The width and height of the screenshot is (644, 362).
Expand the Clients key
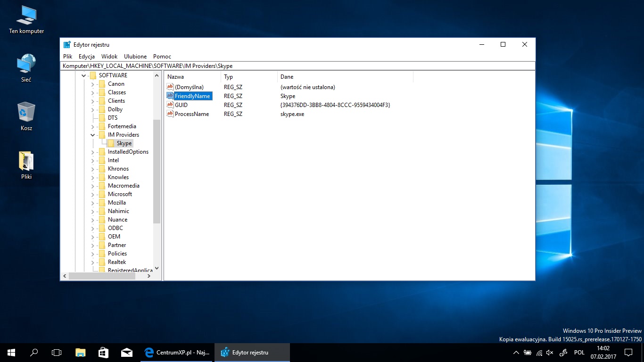coord(92,101)
